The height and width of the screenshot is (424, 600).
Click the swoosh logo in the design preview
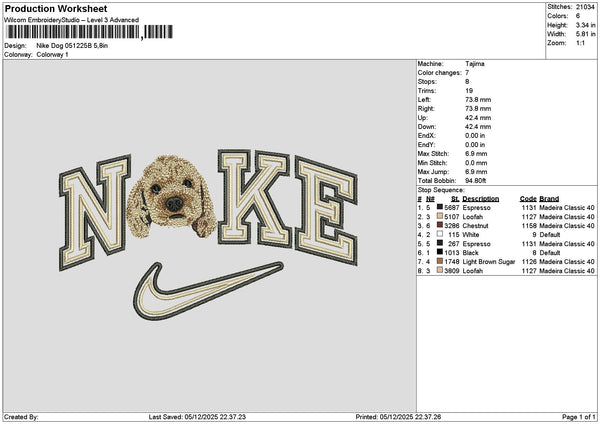(208, 291)
